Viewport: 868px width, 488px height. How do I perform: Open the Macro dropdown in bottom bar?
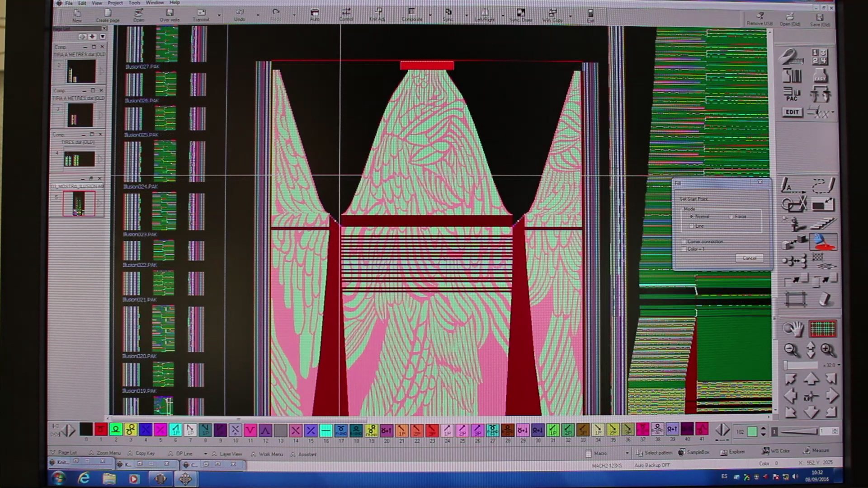(x=627, y=453)
